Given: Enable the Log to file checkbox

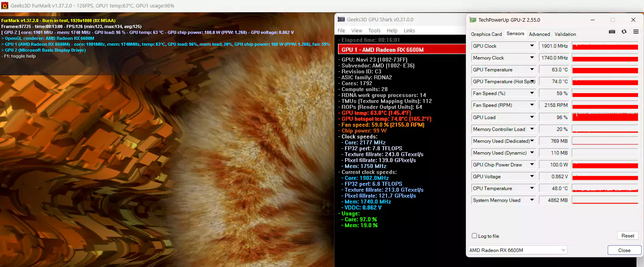Looking at the screenshot, I should click(x=475, y=236).
